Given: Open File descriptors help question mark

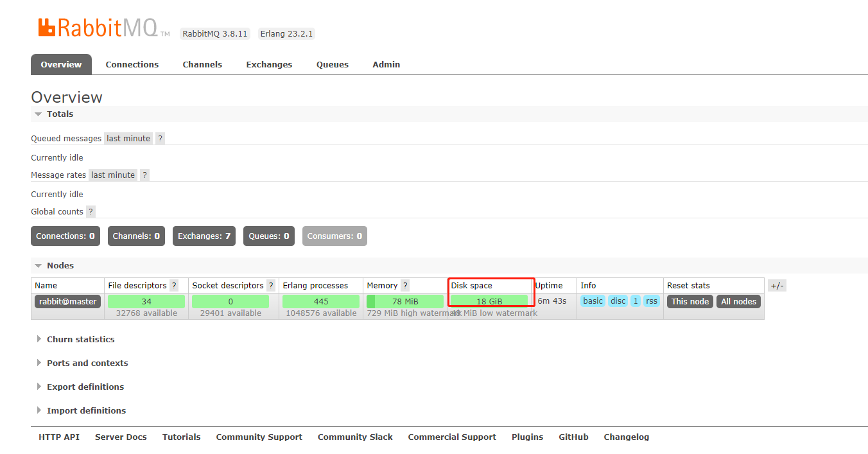Looking at the screenshot, I should coord(174,286).
